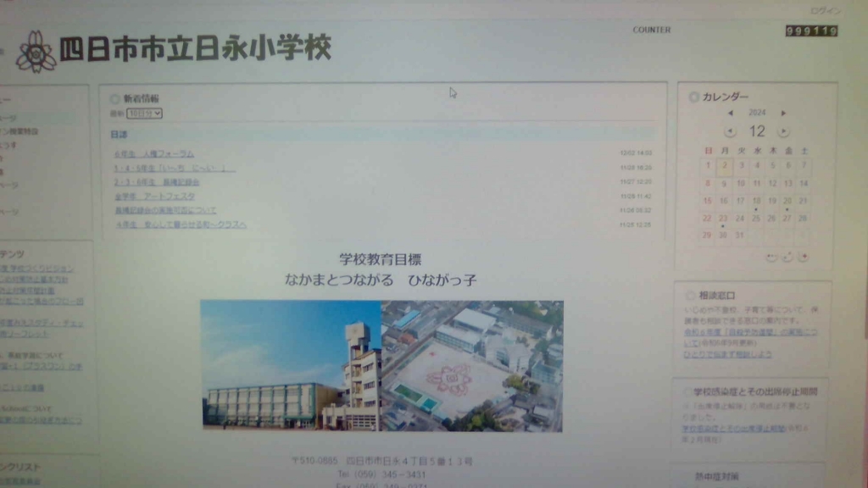Click the 熱中症対策 panel heading
Screen dimensions: 868x488
point(716,476)
